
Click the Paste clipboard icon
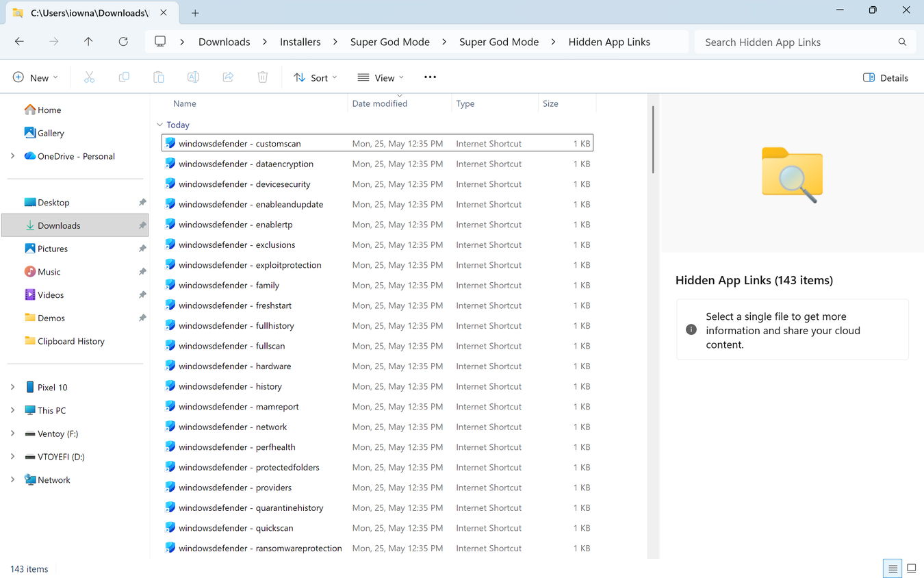[x=159, y=77]
